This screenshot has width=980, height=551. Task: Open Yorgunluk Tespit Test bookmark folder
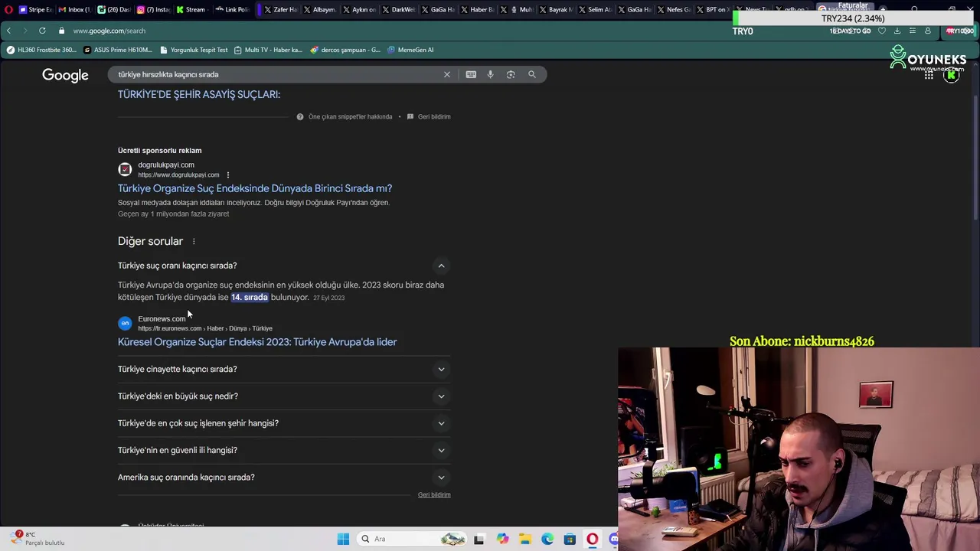194,50
